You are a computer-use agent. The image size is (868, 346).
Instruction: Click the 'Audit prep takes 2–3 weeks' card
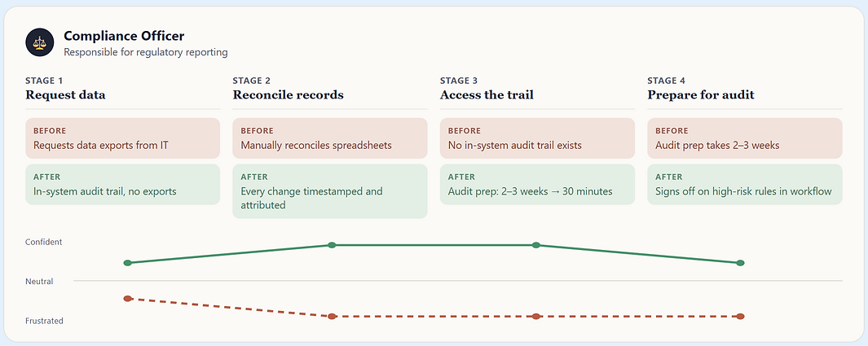pyautogui.click(x=745, y=138)
